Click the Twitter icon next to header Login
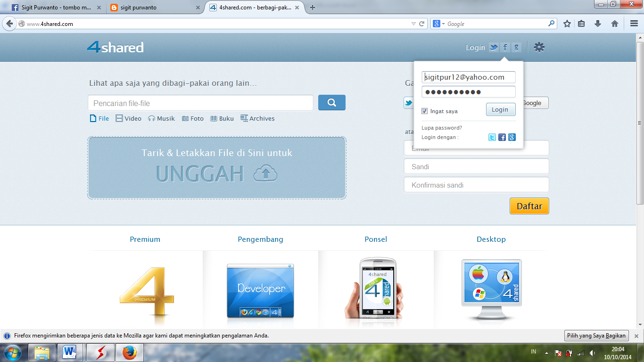 click(x=494, y=47)
